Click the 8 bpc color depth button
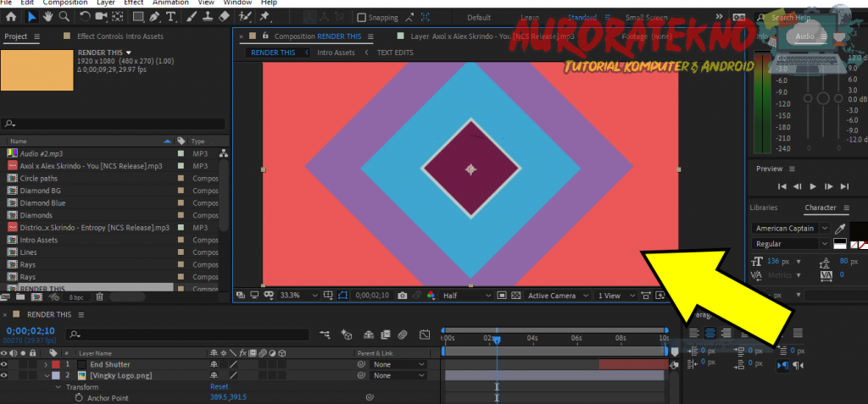Viewport: 868px width, 404px height. tap(75, 297)
